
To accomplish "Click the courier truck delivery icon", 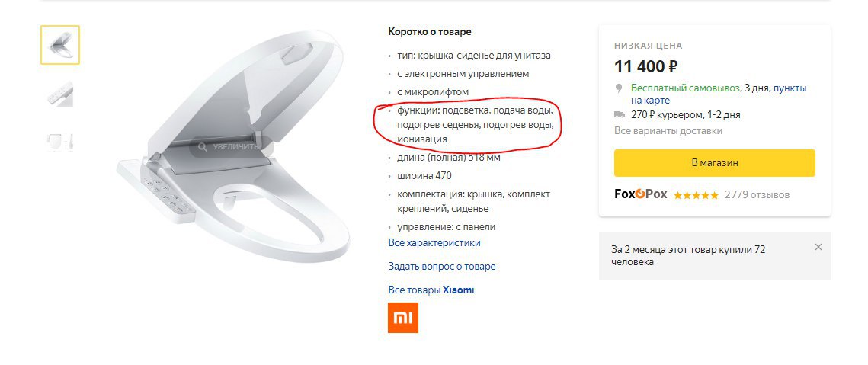I will (x=620, y=114).
